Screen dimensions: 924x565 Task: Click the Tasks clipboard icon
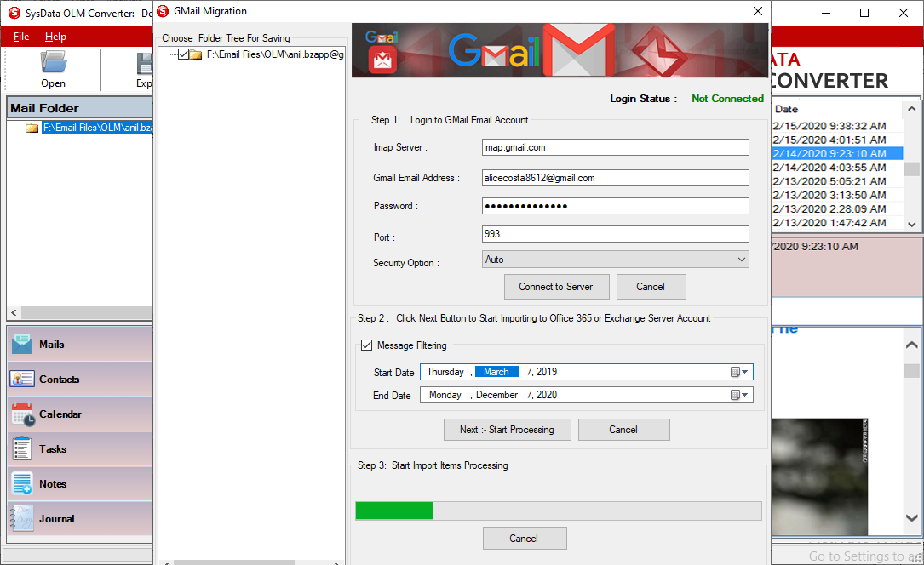pos(22,448)
